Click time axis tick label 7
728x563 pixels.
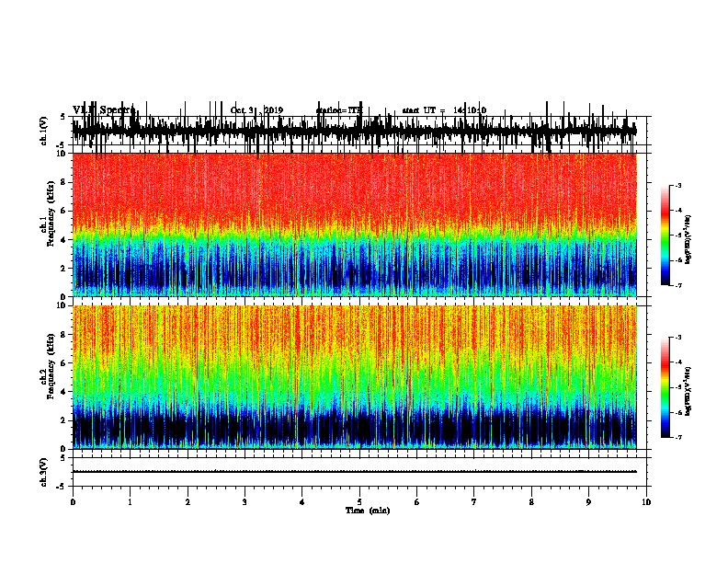(474, 502)
